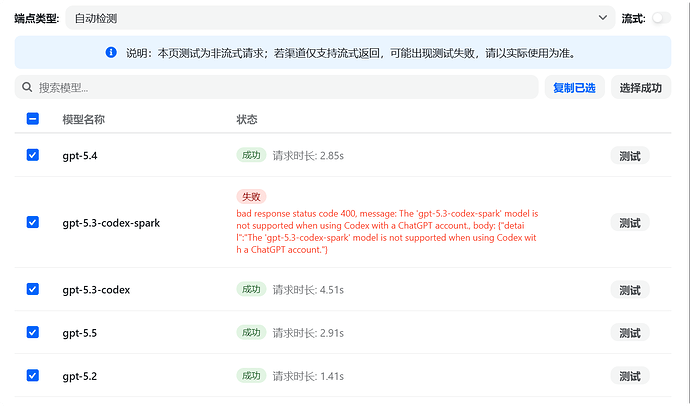Click 请求时长: 4.51s text

(x=308, y=290)
